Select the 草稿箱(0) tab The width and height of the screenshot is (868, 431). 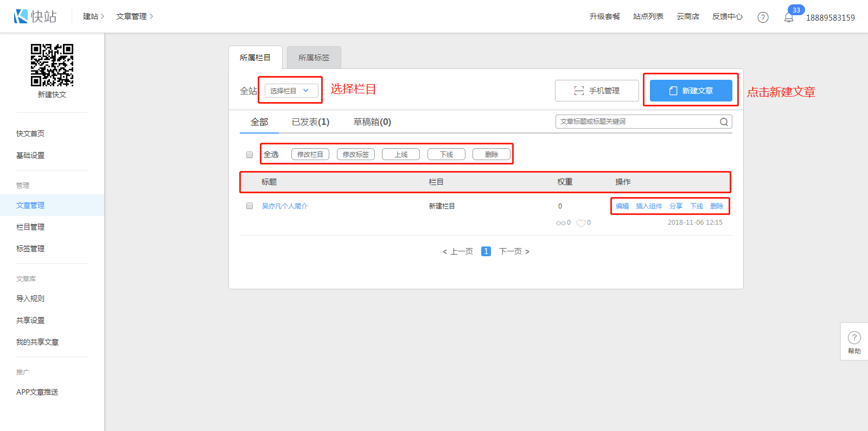(x=372, y=122)
